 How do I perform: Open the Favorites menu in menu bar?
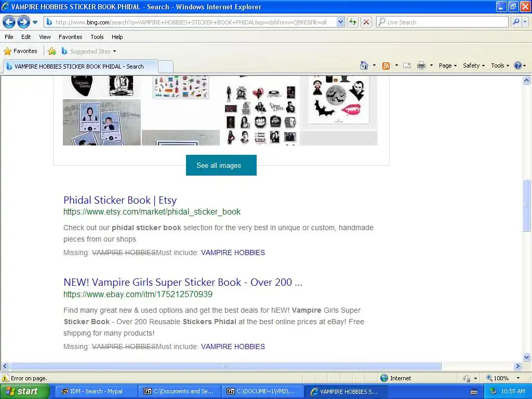[x=70, y=37]
